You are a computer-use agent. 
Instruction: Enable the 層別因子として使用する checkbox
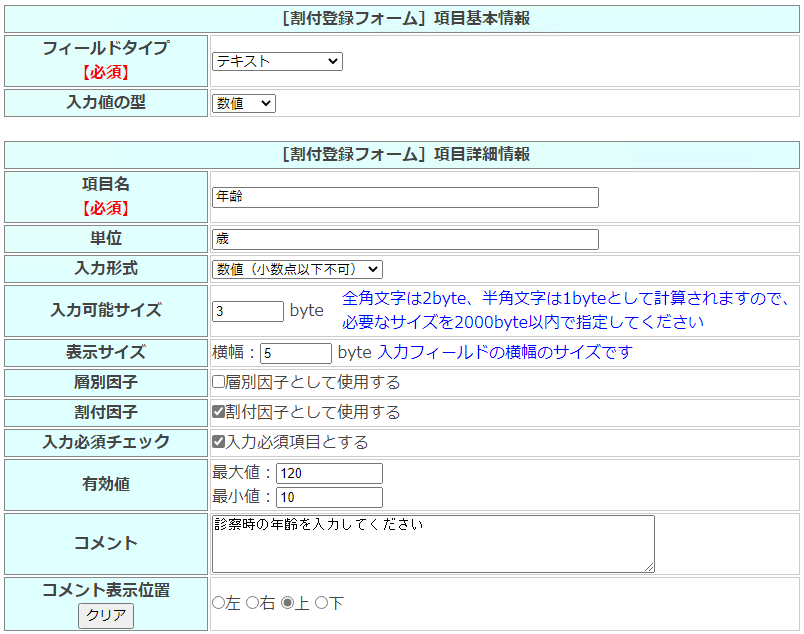click(x=219, y=382)
